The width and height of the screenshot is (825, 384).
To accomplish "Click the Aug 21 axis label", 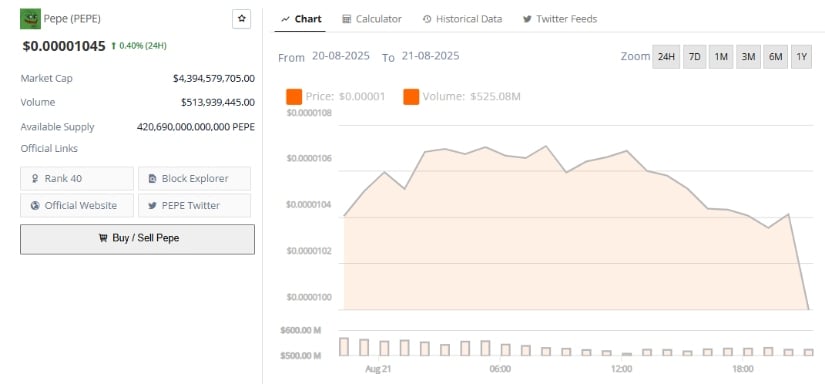I will [378, 369].
